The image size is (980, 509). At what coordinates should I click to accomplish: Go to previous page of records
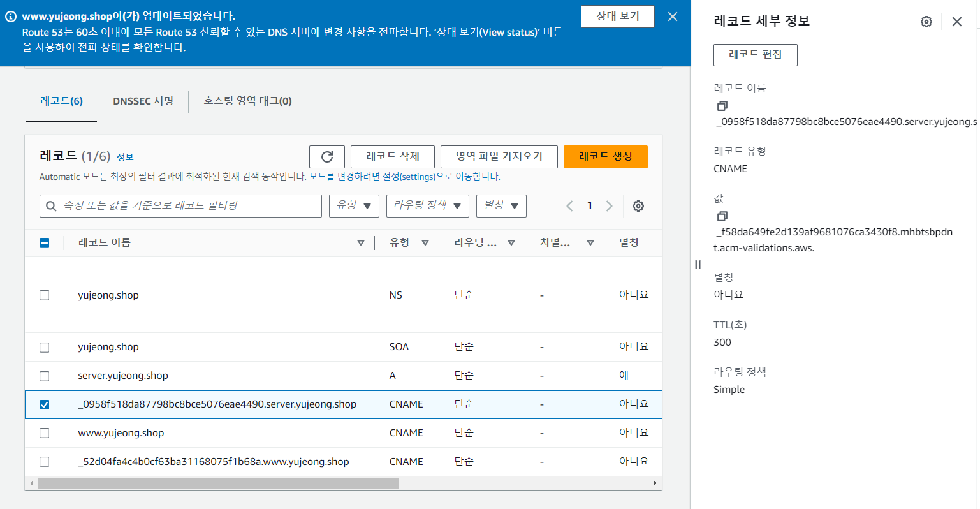point(569,206)
